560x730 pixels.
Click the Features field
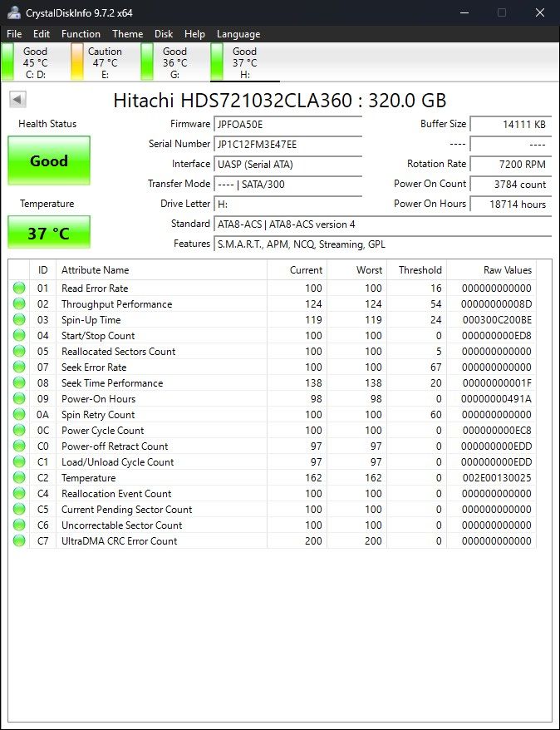click(382, 244)
